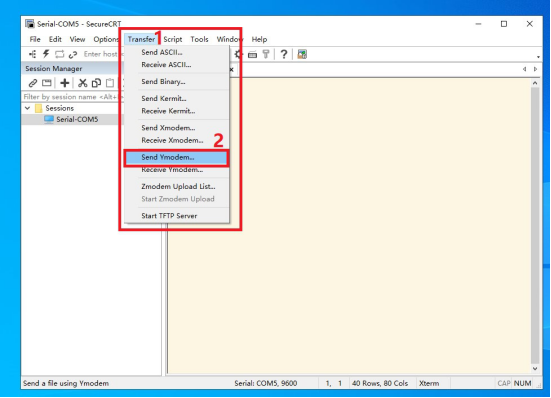Click the Enter host input field
551x398 pixels.
[x=102, y=54]
